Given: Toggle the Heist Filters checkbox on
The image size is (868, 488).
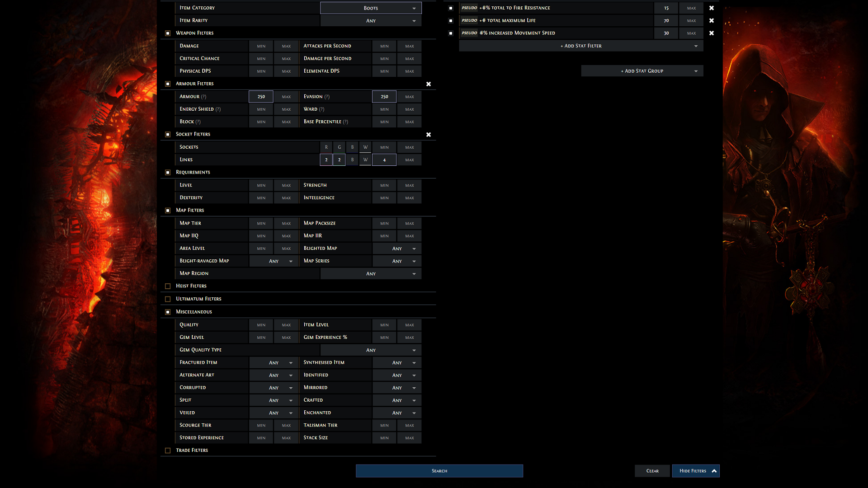Looking at the screenshot, I should click(168, 286).
